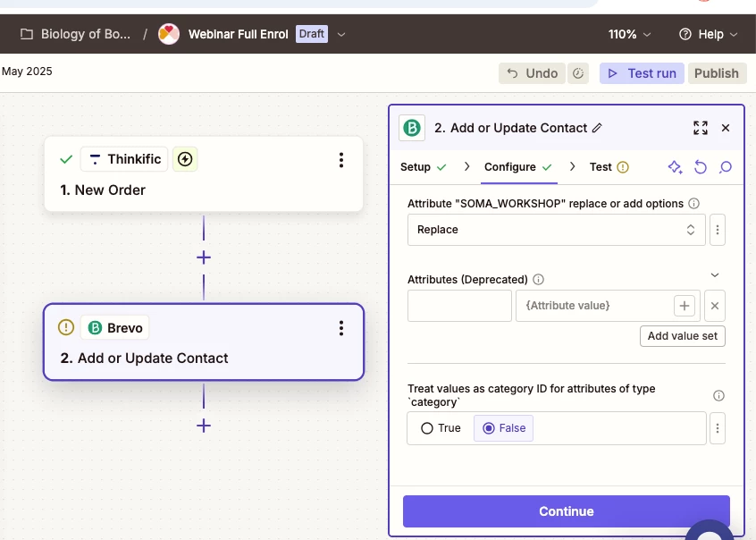Open the Help menu
This screenshot has width=756, height=540.
click(x=709, y=34)
